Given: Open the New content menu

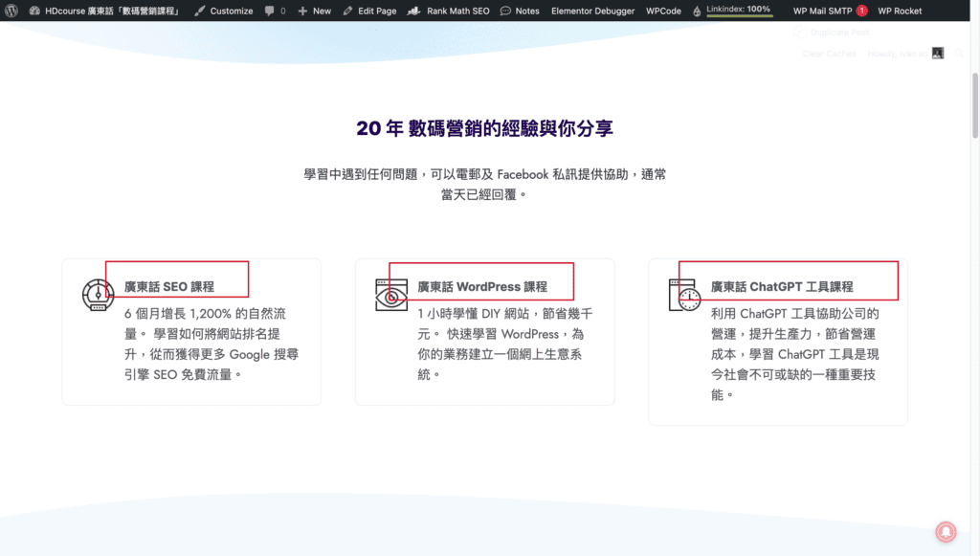Looking at the screenshot, I should [x=314, y=11].
